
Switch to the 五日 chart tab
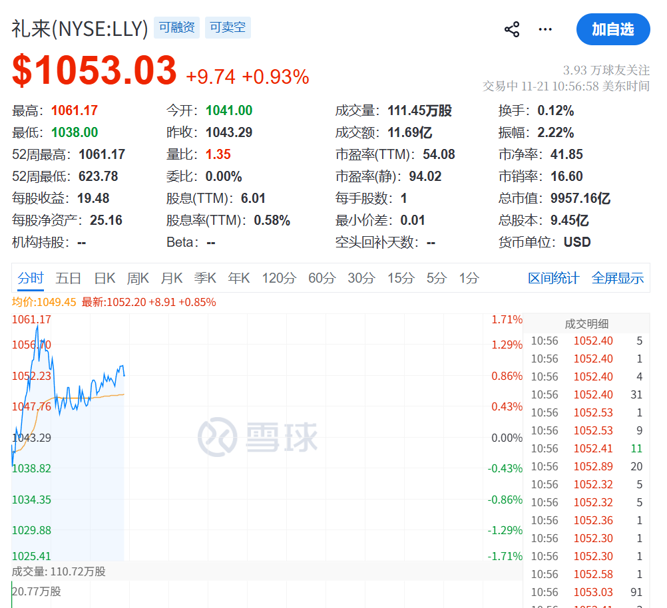pos(68,278)
